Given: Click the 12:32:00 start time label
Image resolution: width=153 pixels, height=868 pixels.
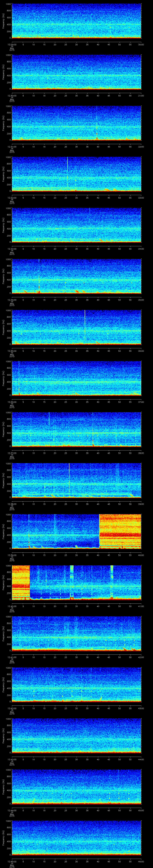Looking at the screenshot, I should click(x=12, y=197).
